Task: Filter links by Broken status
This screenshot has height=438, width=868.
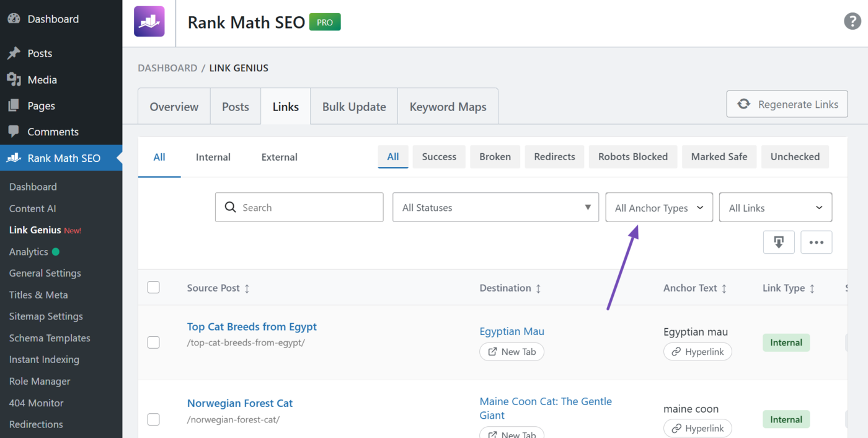Action: point(495,157)
